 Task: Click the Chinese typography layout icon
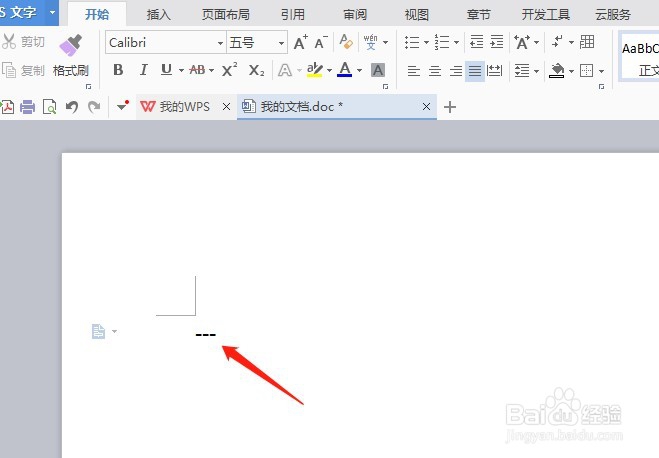click(522, 42)
